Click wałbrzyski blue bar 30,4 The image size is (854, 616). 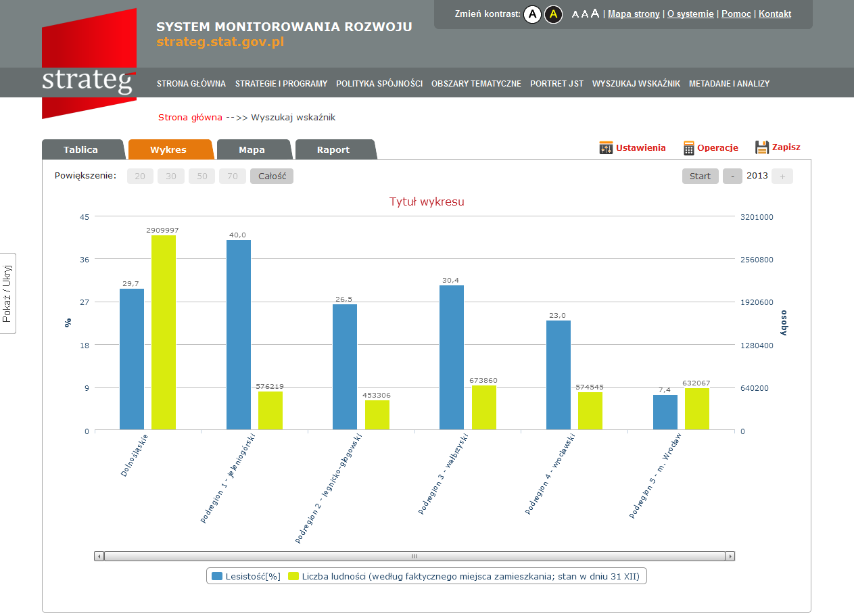pos(452,358)
